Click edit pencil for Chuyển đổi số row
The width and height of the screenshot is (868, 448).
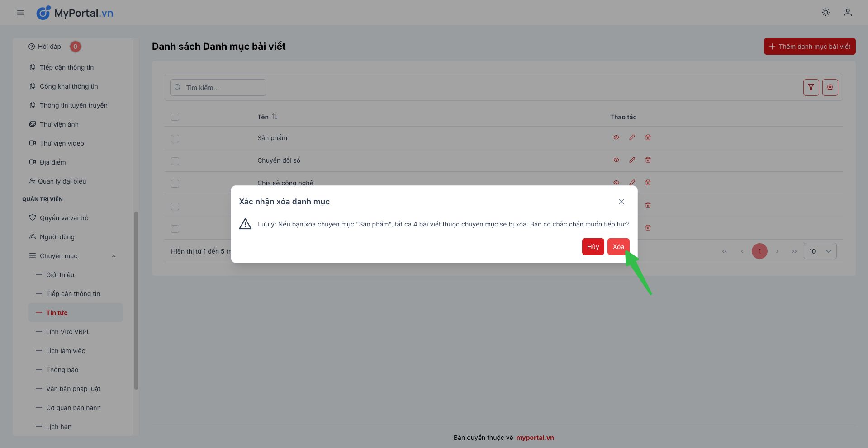(632, 160)
